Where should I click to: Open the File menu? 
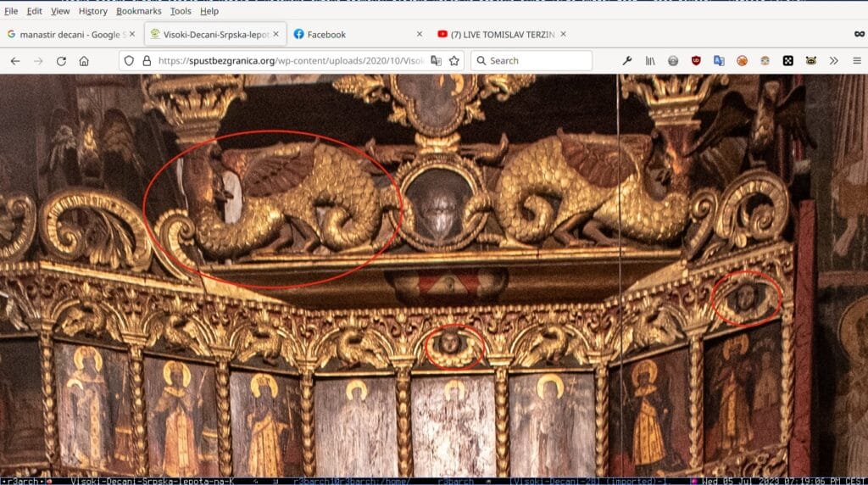pyautogui.click(x=11, y=11)
